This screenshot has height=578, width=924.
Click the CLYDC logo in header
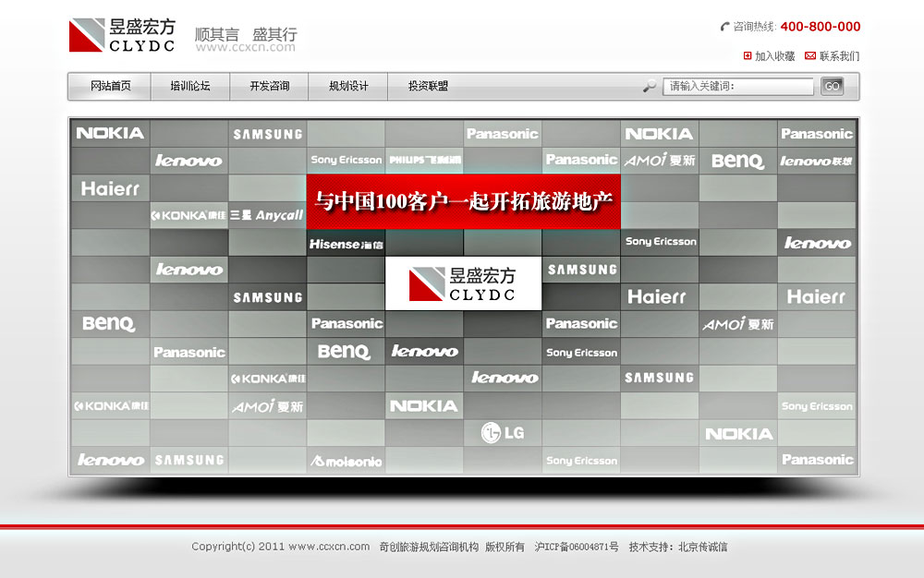coord(121,35)
